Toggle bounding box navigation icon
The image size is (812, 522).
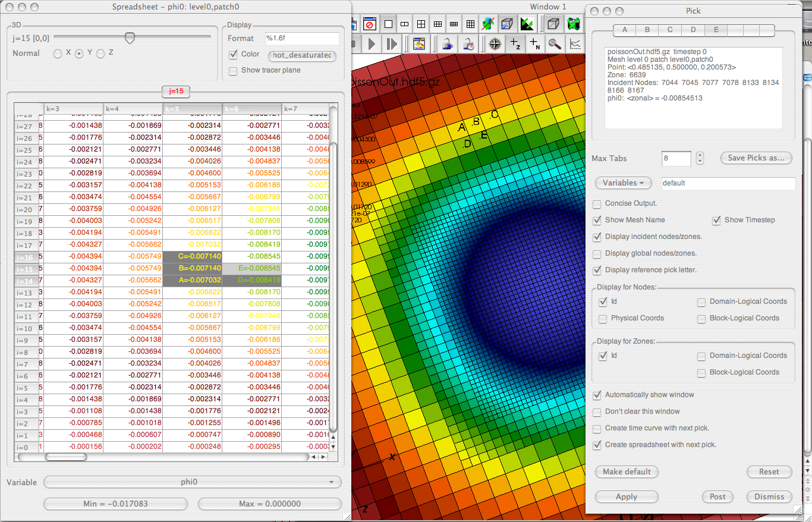507,24
